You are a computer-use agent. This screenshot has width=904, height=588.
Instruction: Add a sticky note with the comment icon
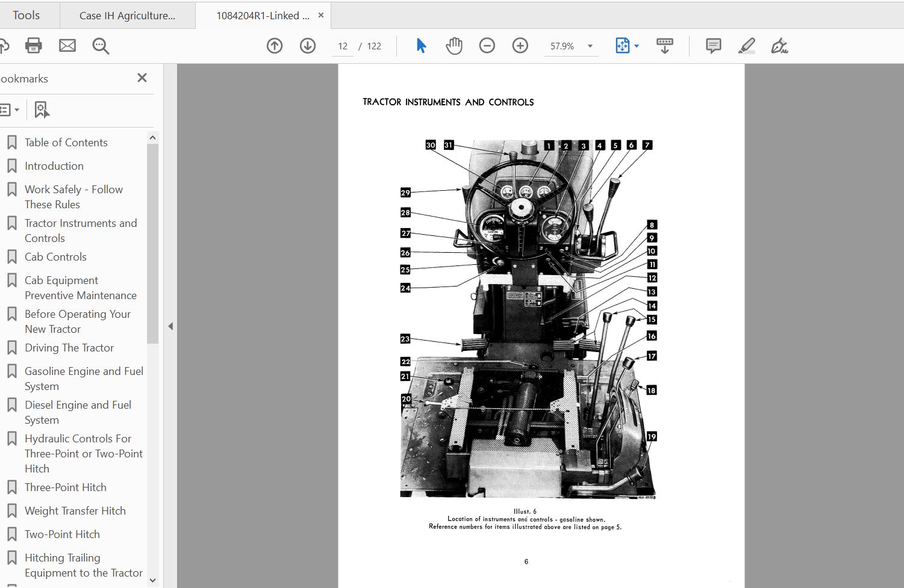click(x=712, y=45)
